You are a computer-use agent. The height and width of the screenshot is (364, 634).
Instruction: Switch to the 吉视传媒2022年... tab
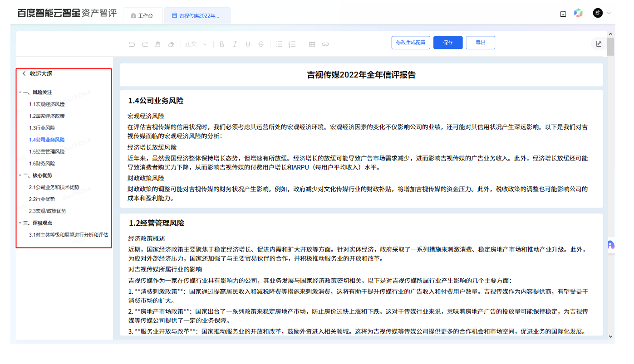tap(197, 15)
